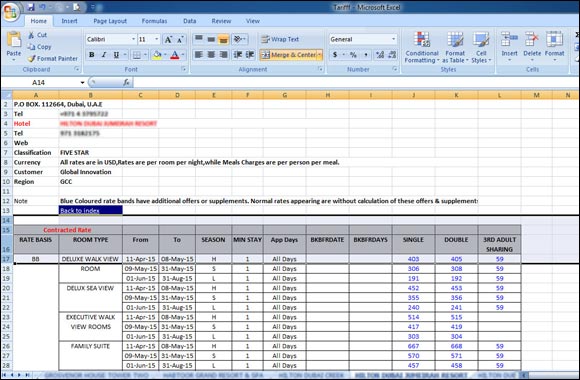The height and width of the screenshot is (380, 580).
Task: Open Conditional Formatting menu
Action: click(422, 47)
